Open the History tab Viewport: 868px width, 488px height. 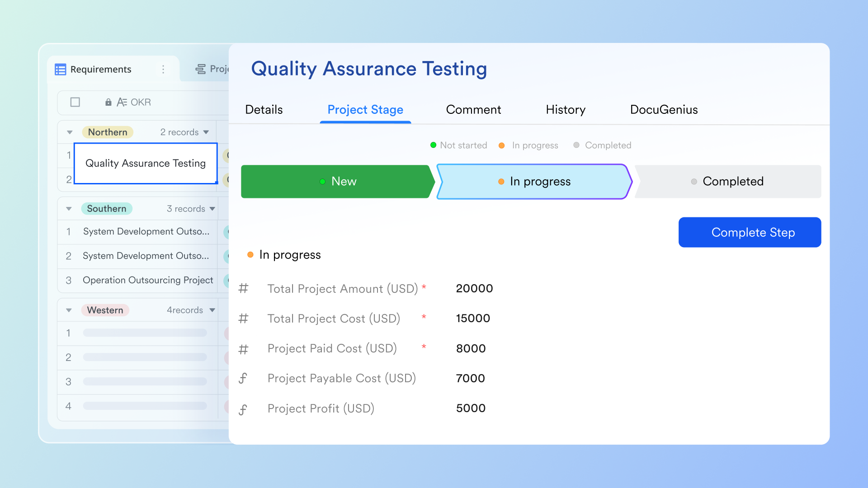[x=566, y=110]
